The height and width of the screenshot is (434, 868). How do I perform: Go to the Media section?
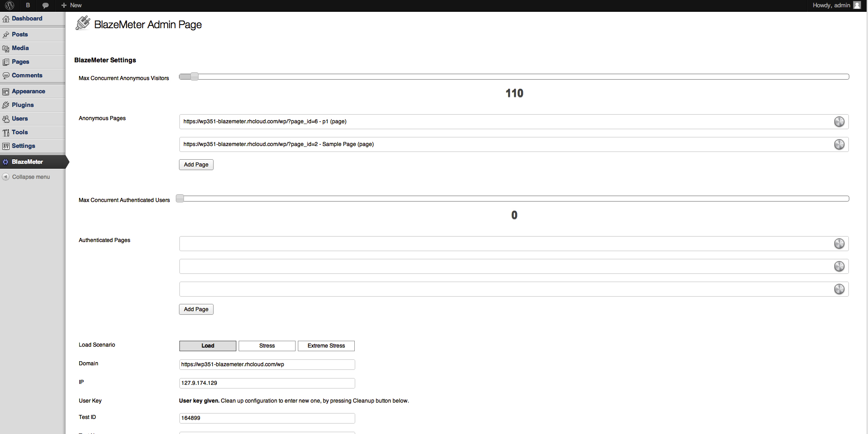[20, 48]
